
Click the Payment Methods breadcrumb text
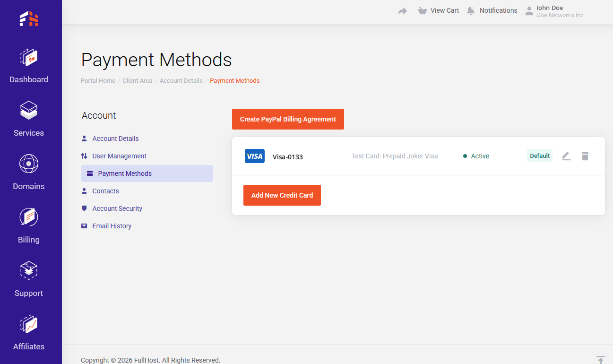click(235, 81)
